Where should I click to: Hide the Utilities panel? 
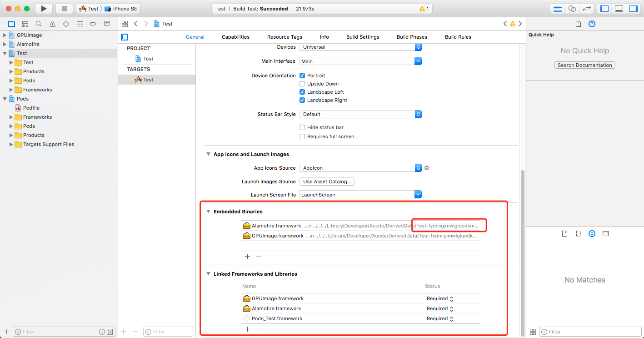point(634,9)
